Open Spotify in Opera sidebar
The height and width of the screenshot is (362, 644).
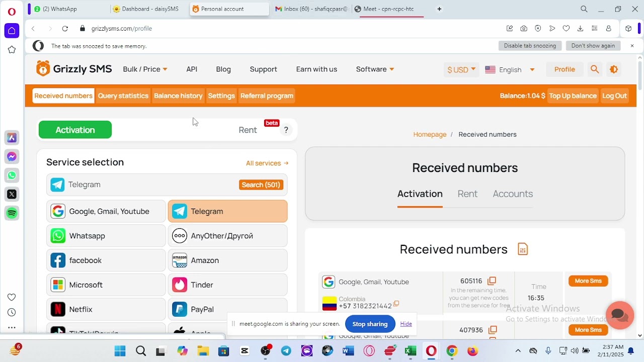12,213
